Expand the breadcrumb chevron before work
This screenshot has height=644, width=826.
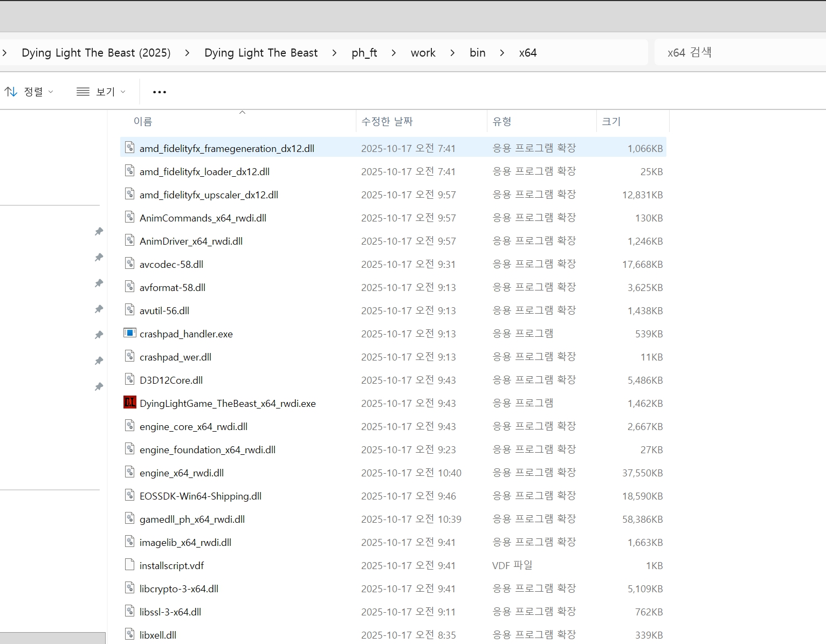tap(394, 53)
